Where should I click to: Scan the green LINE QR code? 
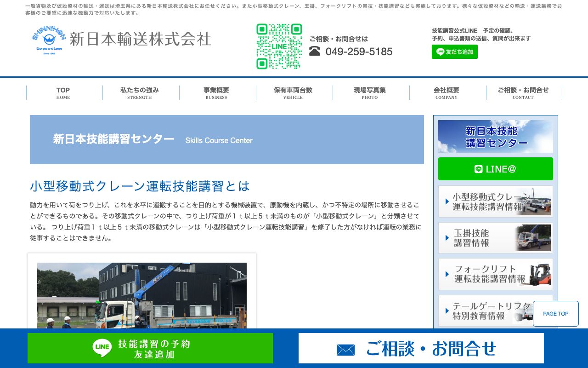click(279, 46)
